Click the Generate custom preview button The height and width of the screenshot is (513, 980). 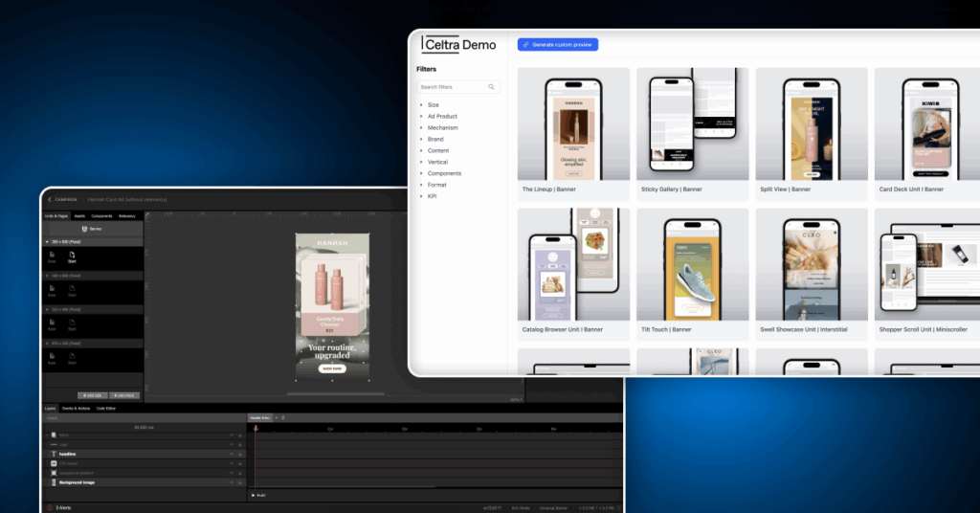558,45
